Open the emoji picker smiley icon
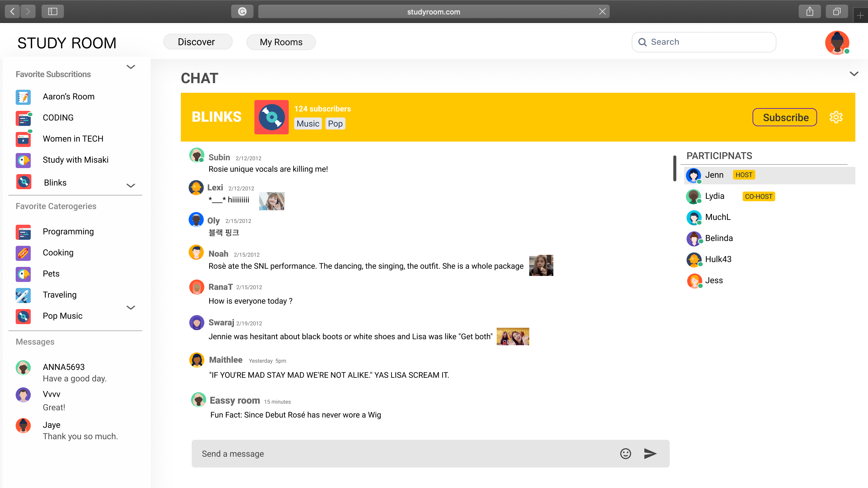The image size is (868, 488). tap(625, 454)
